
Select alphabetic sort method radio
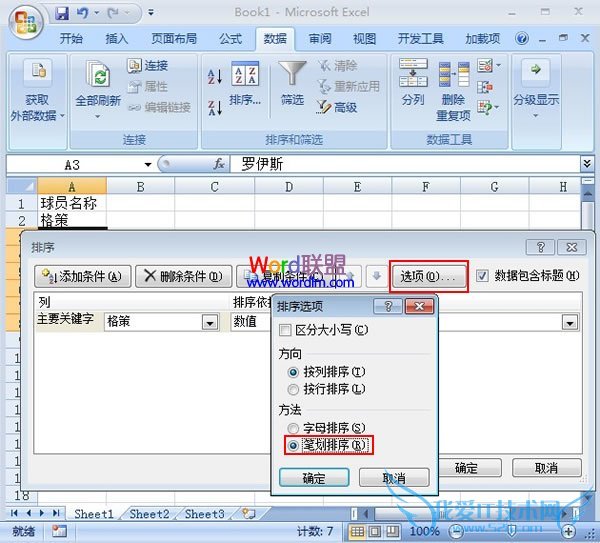293,428
